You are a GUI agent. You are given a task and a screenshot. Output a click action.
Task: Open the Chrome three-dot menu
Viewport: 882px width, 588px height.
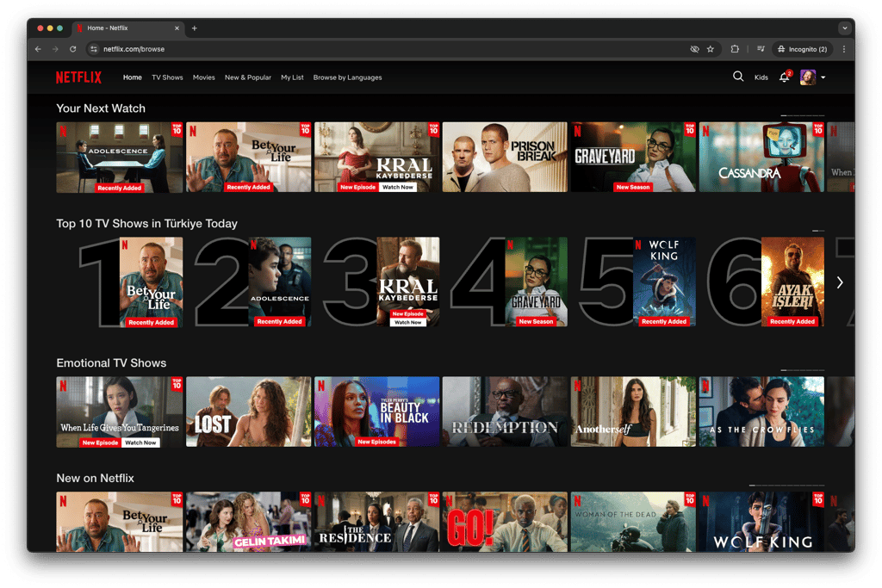(x=844, y=49)
